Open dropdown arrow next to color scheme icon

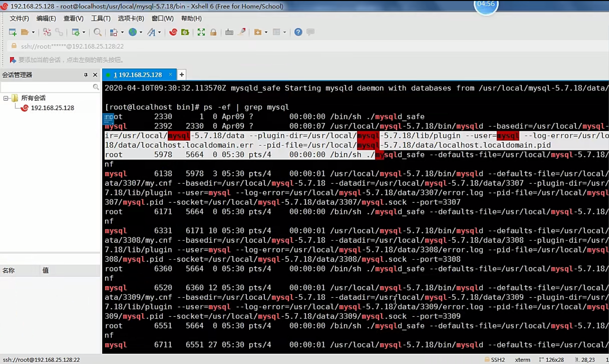click(122, 32)
